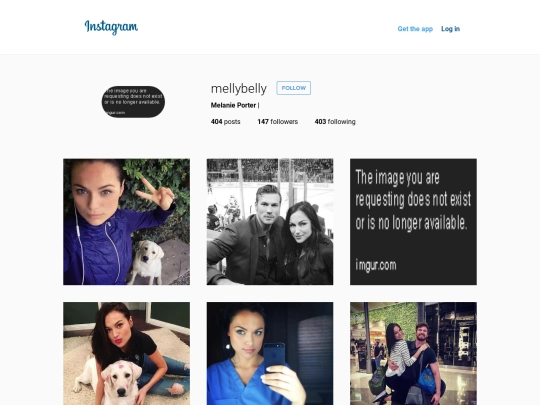
Task: Open the 147 followers list
Action: click(x=278, y=122)
